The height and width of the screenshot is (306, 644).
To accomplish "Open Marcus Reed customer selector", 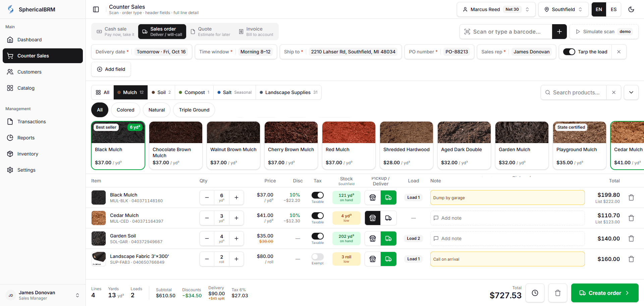I will point(496,9).
